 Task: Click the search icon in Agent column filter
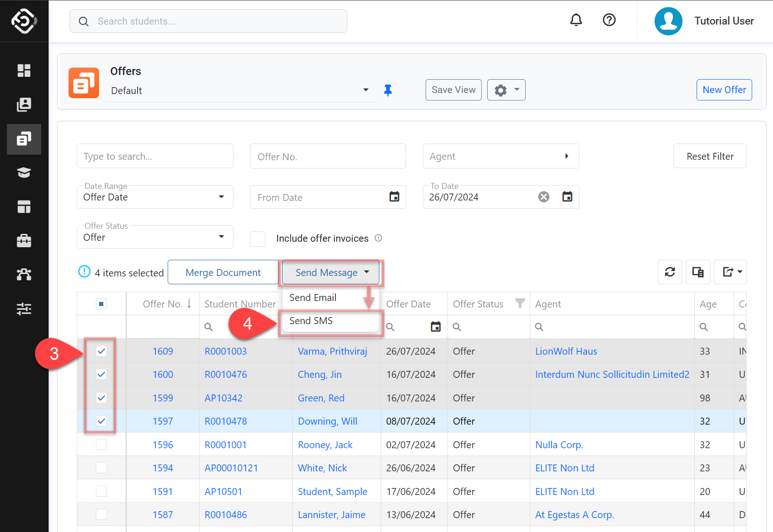coord(539,327)
